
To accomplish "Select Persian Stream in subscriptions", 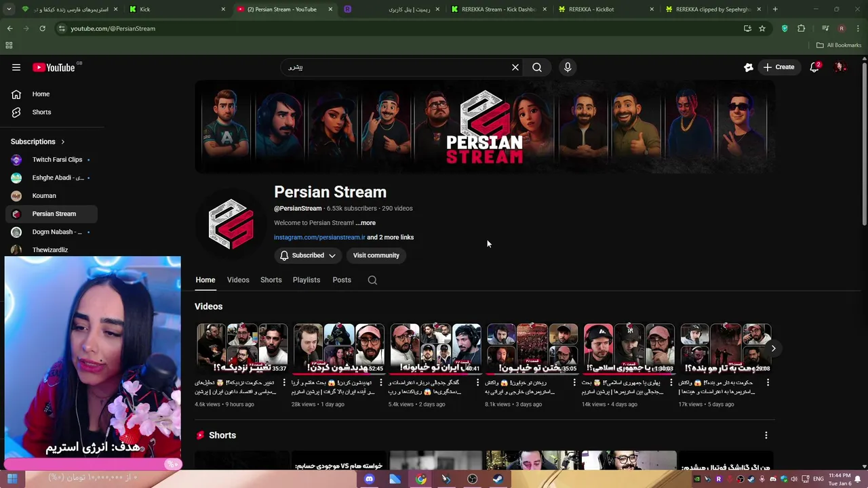I will point(51,213).
